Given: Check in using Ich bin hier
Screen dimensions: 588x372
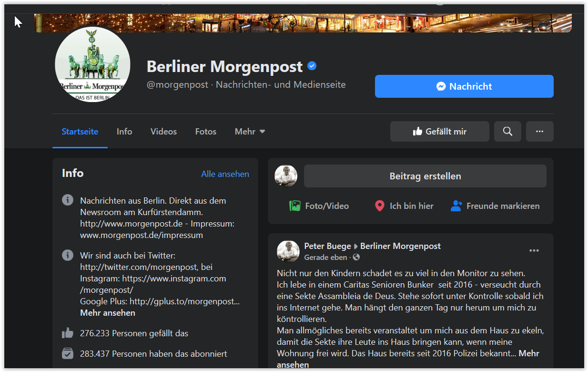Looking at the screenshot, I should (404, 206).
